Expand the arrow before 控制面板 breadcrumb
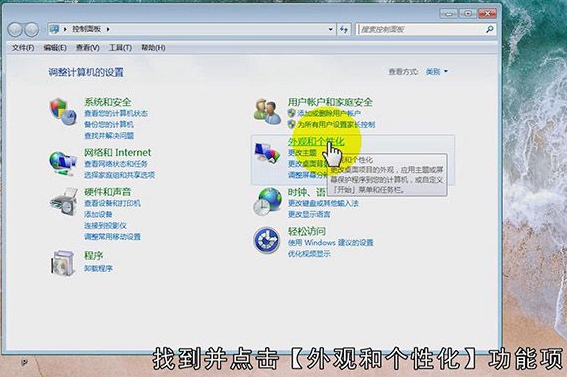 65,29
